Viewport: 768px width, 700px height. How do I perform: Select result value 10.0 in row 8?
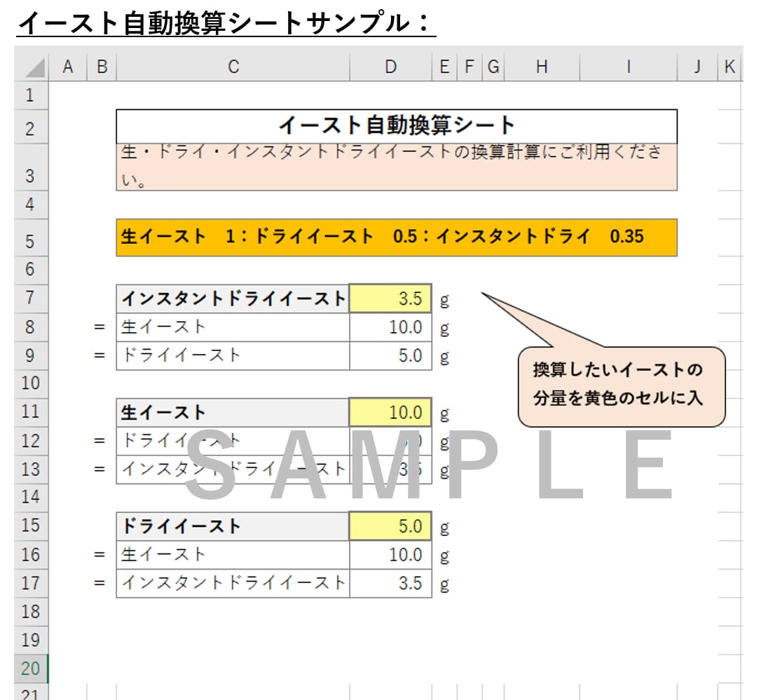pyautogui.click(x=390, y=327)
